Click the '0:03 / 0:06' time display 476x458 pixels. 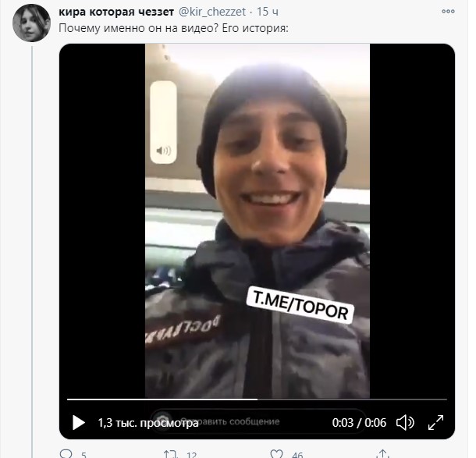pos(359,423)
